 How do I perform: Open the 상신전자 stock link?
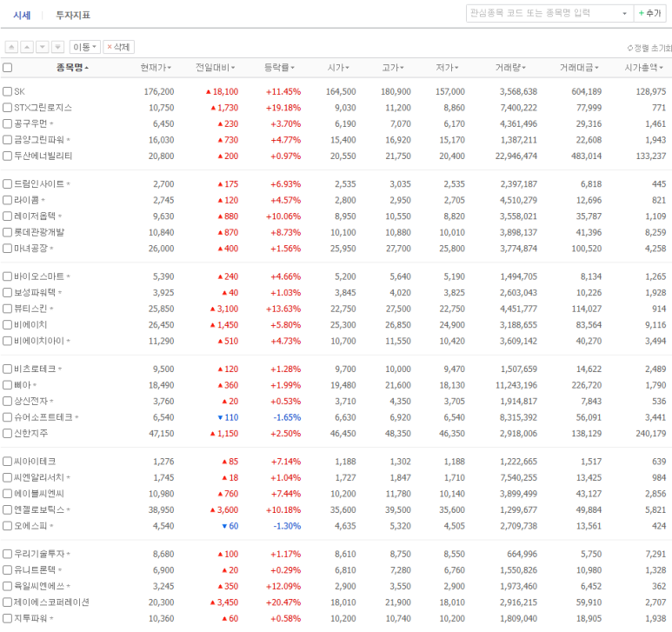click(x=30, y=402)
